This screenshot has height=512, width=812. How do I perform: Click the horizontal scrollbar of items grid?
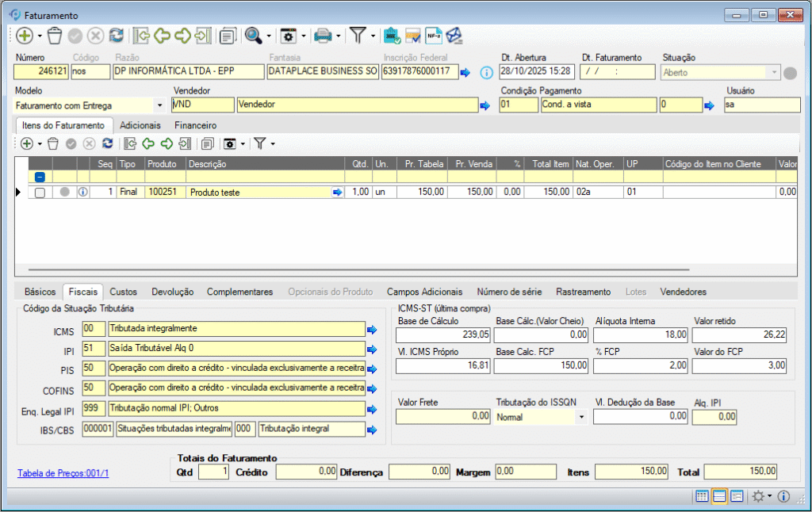357,270
